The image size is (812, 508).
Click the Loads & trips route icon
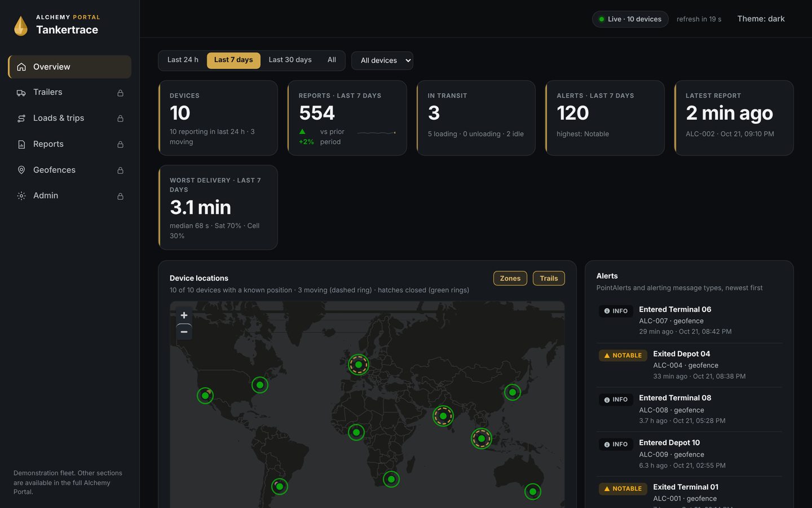click(x=21, y=119)
